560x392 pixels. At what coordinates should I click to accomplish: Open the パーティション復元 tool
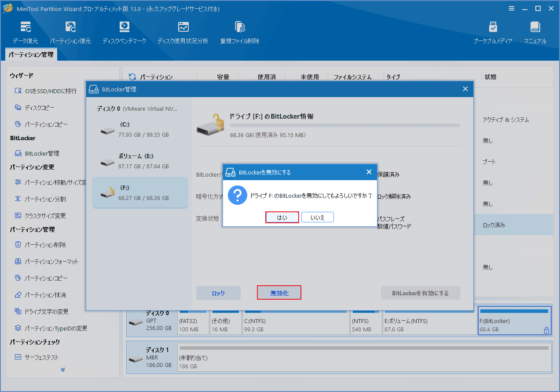70,32
